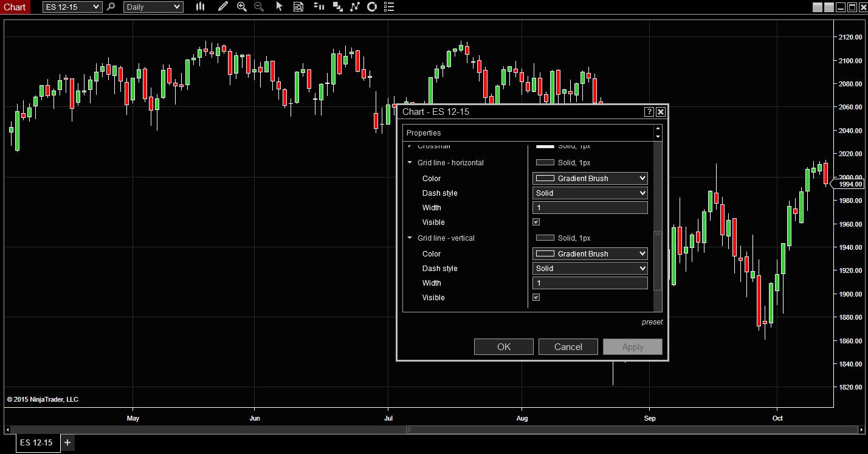Click the 1820.00 price axis label
Screen dimensions: 868x454
click(x=850, y=387)
